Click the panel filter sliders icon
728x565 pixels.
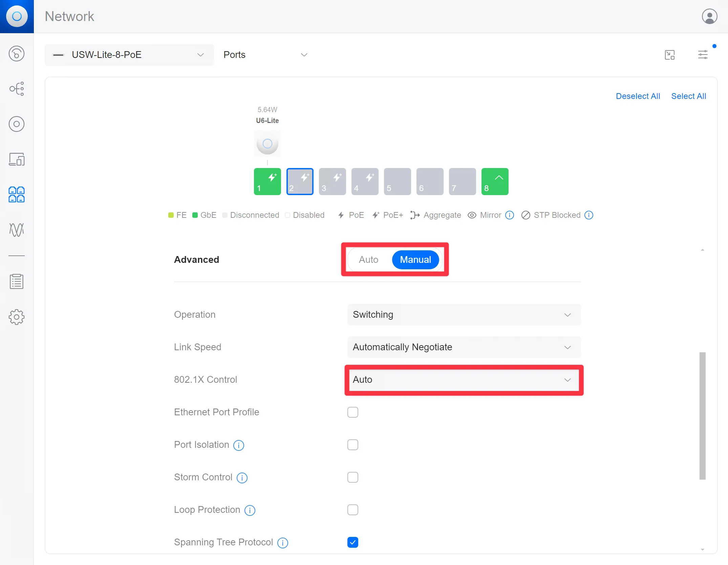pyautogui.click(x=703, y=55)
